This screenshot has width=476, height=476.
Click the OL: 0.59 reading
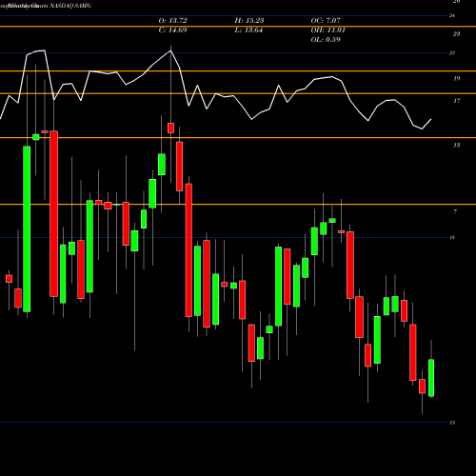coord(326,40)
